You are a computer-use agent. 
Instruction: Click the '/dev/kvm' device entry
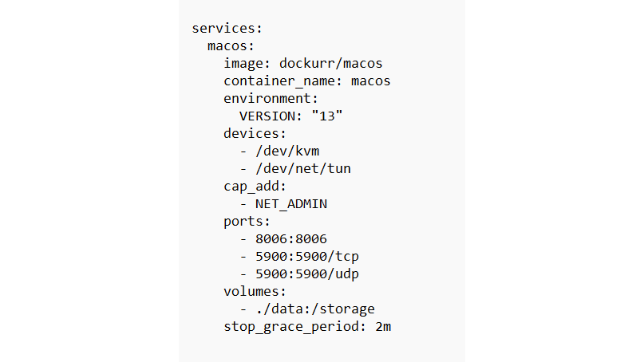287,151
